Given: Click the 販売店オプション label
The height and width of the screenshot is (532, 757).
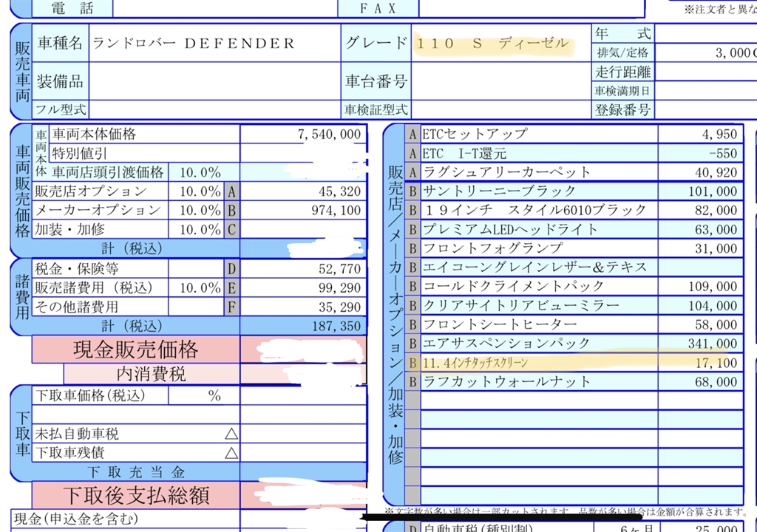Looking at the screenshot, I should click(x=91, y=191).
